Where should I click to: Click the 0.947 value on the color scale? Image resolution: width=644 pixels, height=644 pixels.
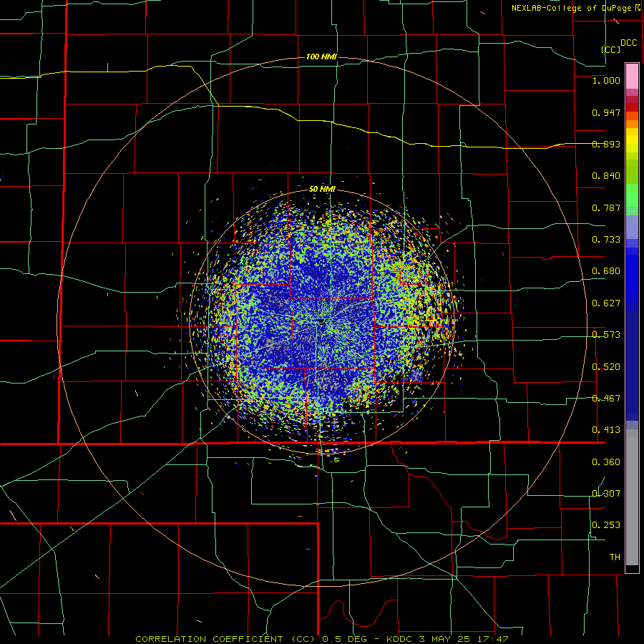606,112
